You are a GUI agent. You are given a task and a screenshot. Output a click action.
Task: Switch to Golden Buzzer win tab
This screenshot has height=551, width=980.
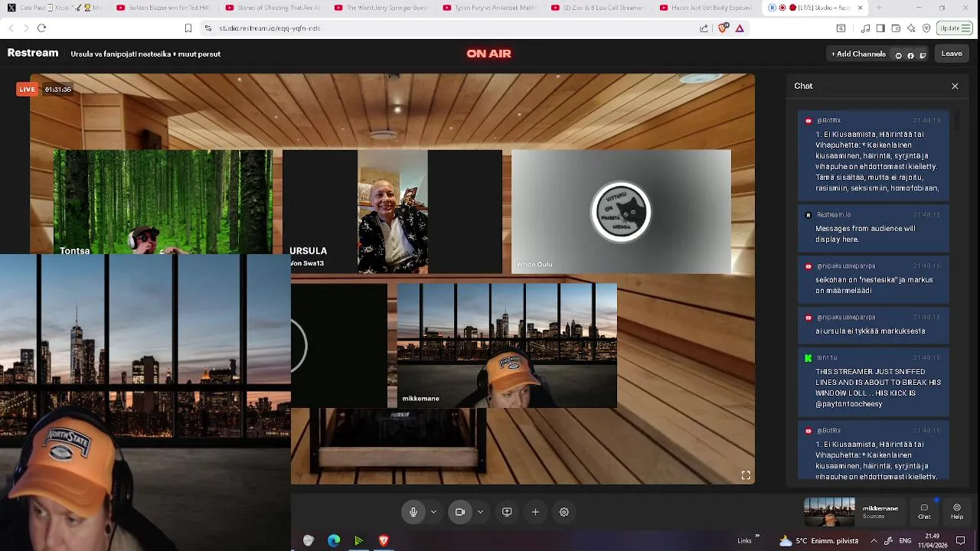pyautogui.click(x=164, y=8)
